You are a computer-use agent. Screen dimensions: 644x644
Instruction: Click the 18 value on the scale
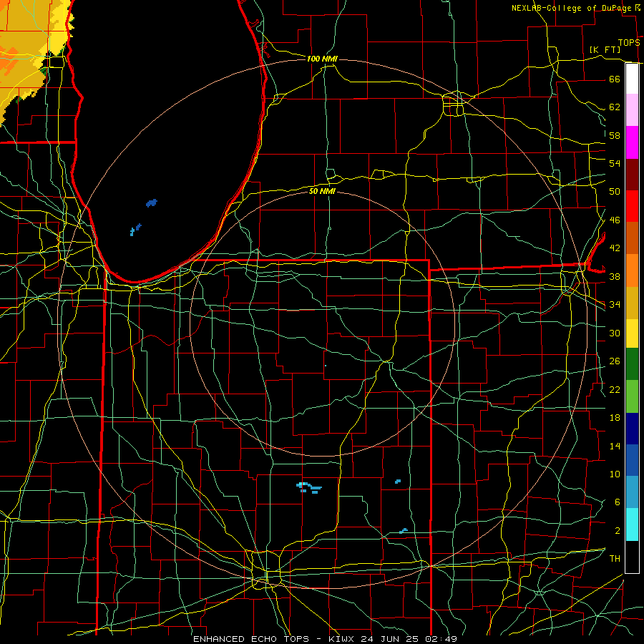tap(615, 418)
